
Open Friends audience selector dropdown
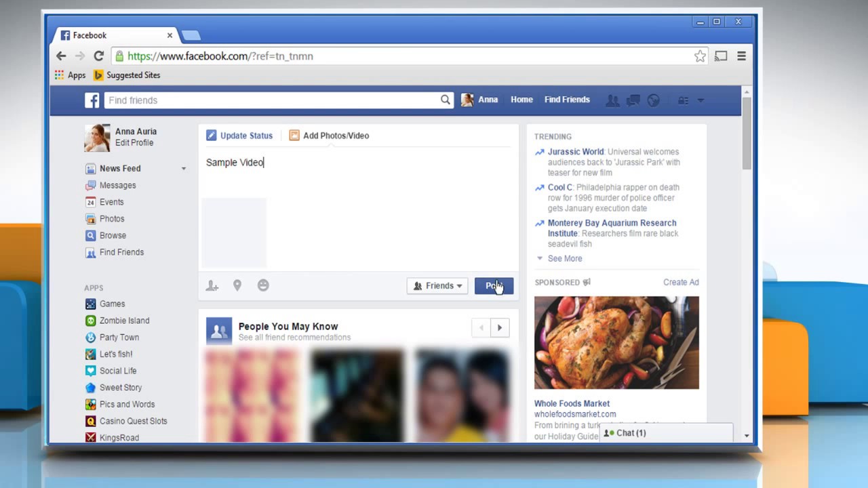(437, 286)
